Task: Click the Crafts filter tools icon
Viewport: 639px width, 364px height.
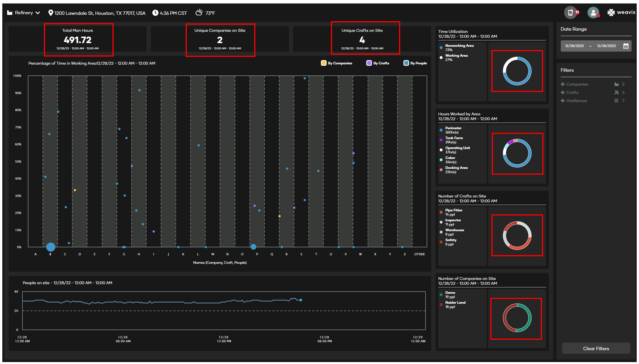Action: tap(616, 92)
